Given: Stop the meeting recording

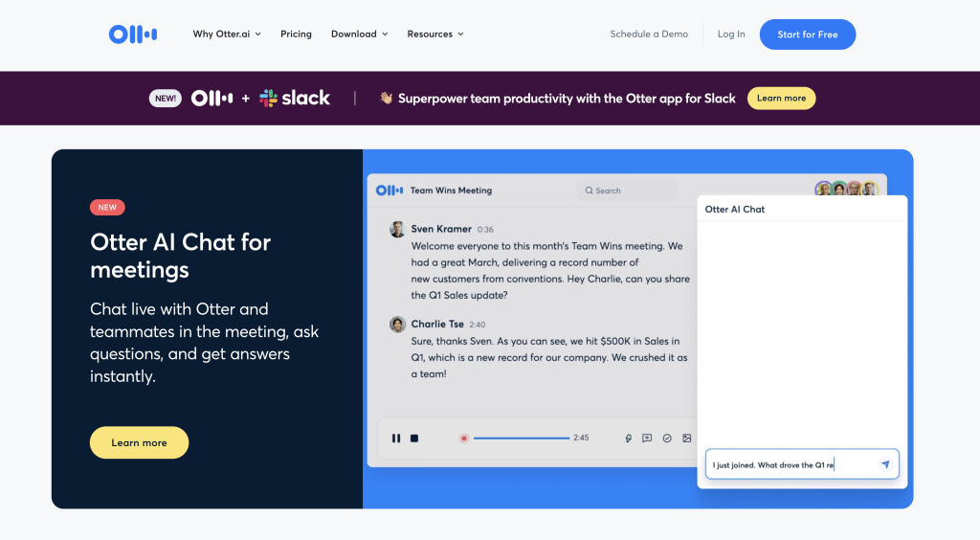Looking at the screenshot, I should [x=413, y=439].
